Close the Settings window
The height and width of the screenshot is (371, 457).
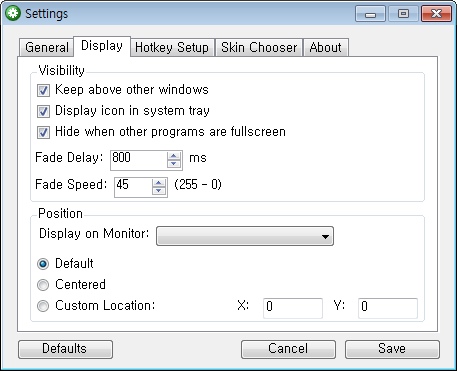point(436,14)
